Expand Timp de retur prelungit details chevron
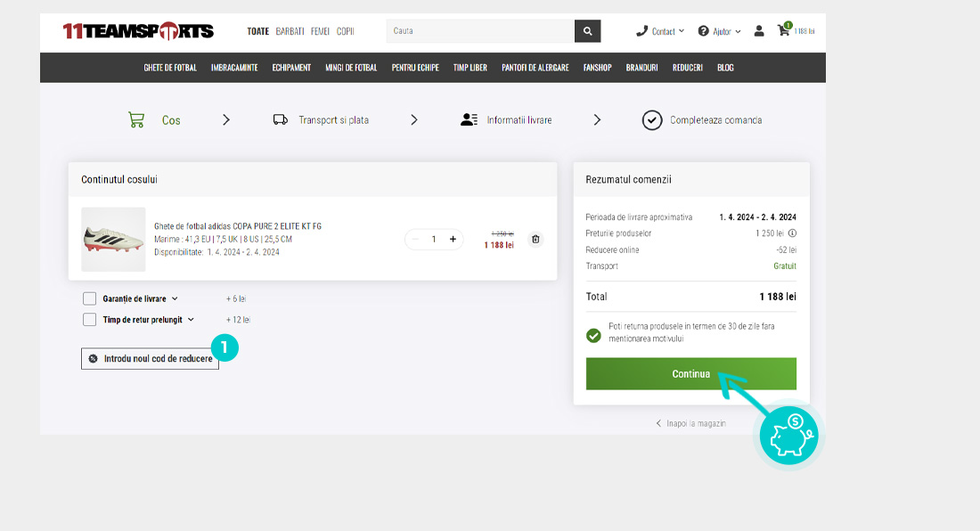980x531 pixels. (191, 320)
